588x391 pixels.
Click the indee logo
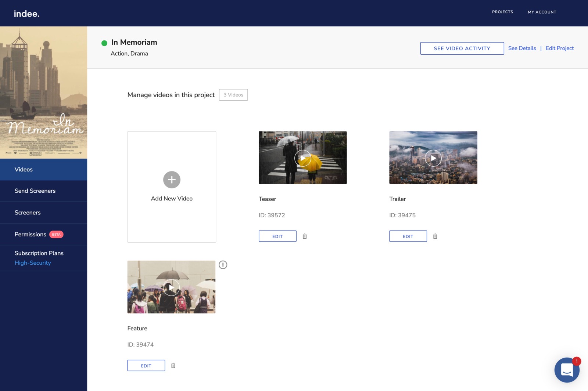[26, 14]
